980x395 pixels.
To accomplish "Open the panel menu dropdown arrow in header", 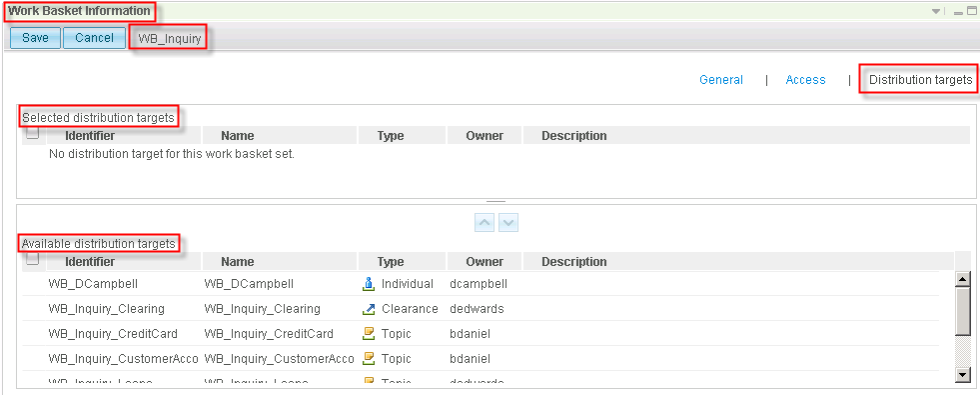I will (936, 12).
